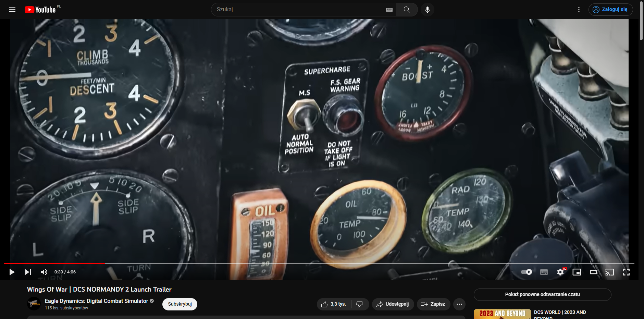Open more actions ellipsis under video

point(459,304)
